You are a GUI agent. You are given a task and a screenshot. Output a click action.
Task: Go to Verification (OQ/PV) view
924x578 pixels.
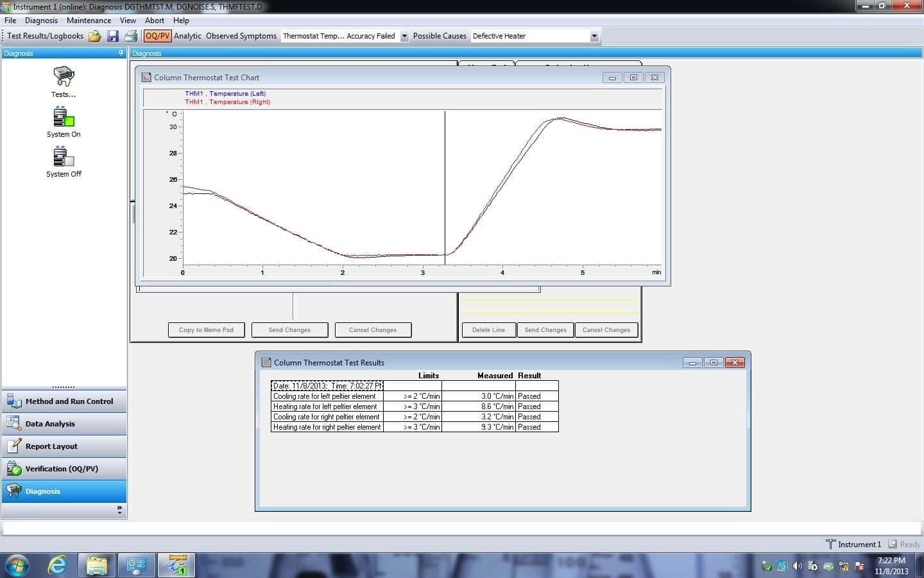[62, 469]
